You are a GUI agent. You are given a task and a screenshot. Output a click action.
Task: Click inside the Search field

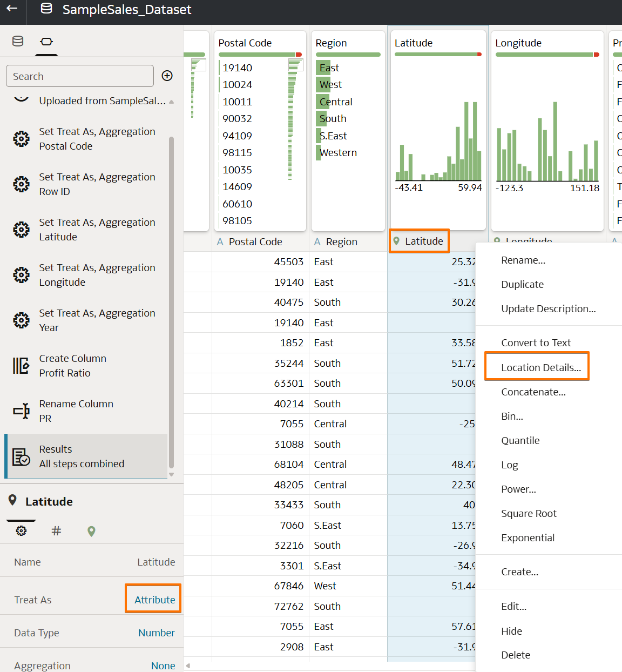(x=79, y=76)
